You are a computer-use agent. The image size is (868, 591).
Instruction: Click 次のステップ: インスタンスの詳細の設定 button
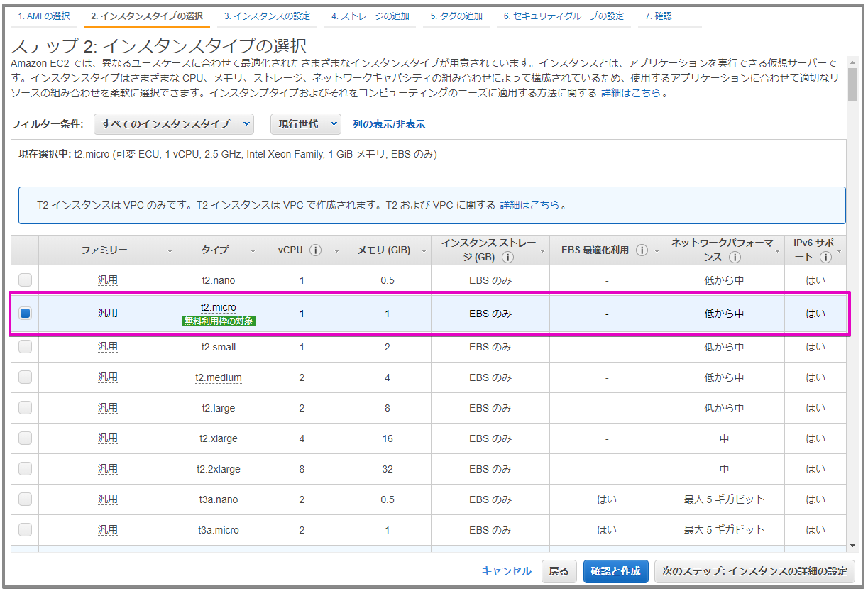pyautogui.click(x=755, y=571)
